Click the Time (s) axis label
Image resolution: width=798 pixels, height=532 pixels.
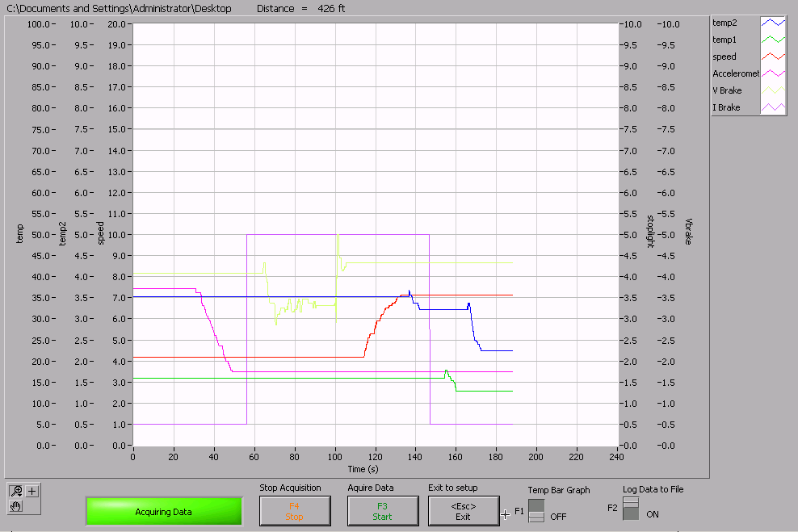pyautogui.click(x=363, y=469)
